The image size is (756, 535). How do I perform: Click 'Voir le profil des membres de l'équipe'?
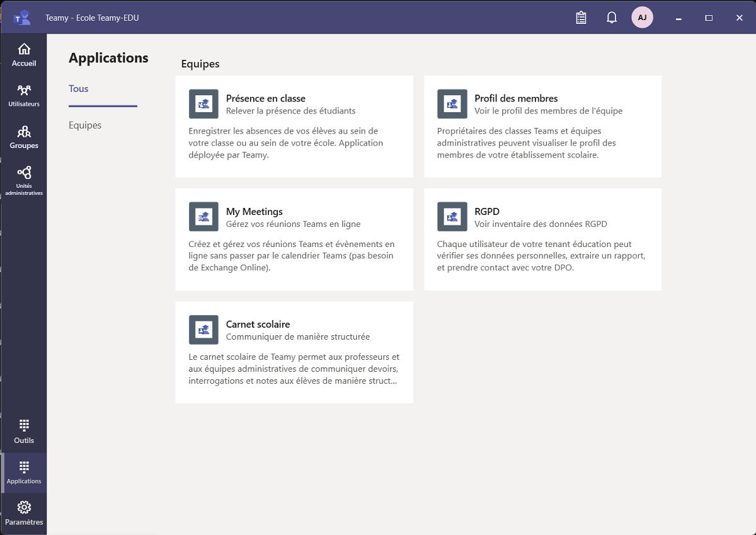click(548, 111)
